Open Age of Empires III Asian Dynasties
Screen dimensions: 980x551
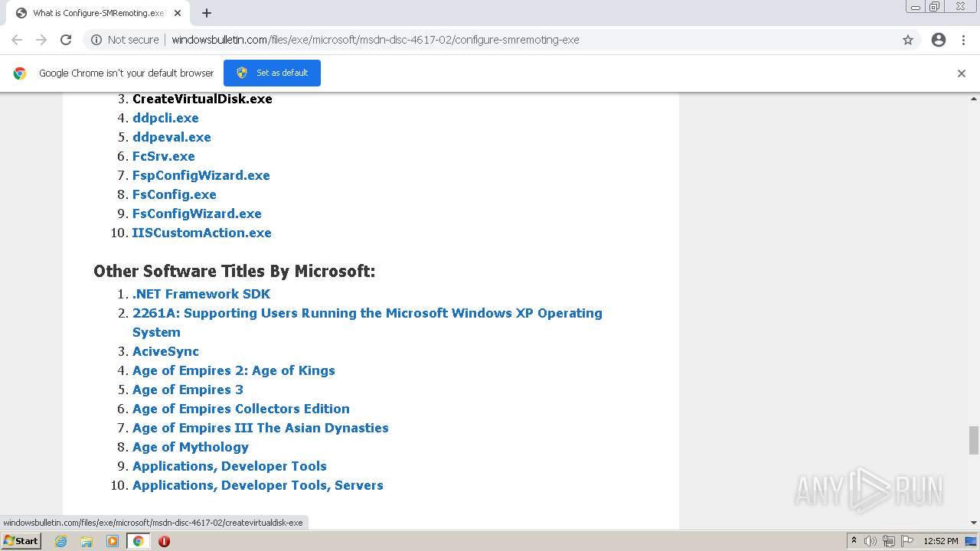pos(260,428)
